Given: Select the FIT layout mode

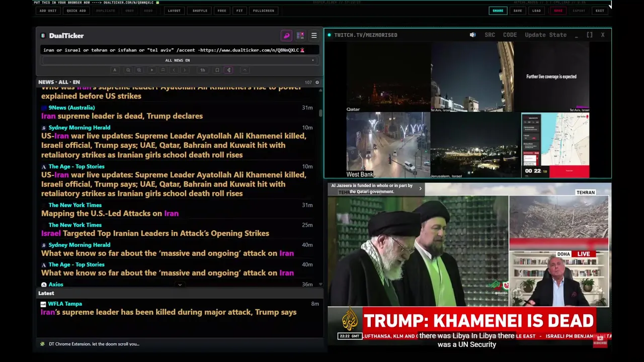Looking at the screenshot, I should pyautogui.click(x=239, y=11).
